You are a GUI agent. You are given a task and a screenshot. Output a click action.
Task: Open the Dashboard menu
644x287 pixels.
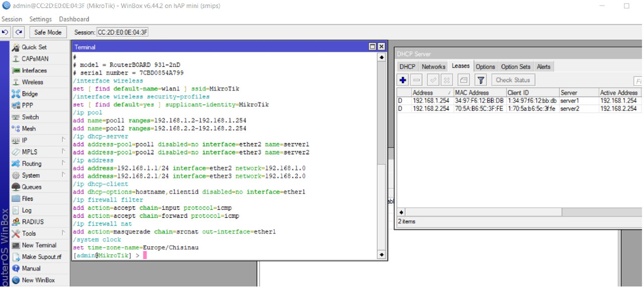coord(74,19)
